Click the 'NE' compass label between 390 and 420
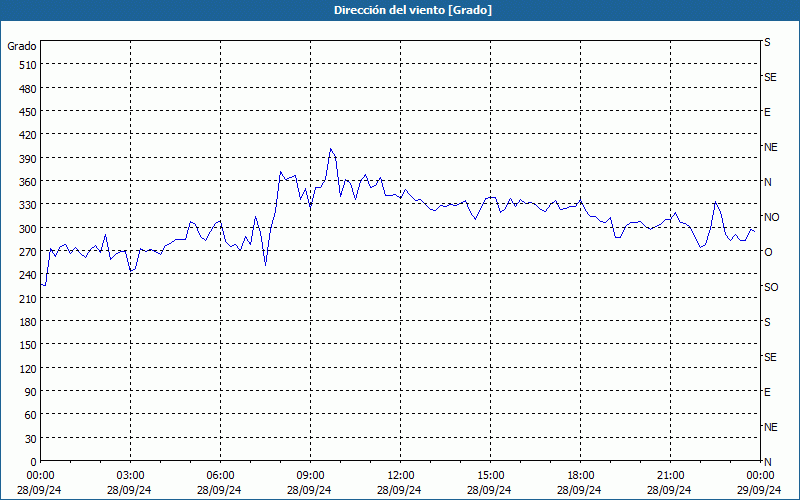The image size is (800, 500). 770,147
